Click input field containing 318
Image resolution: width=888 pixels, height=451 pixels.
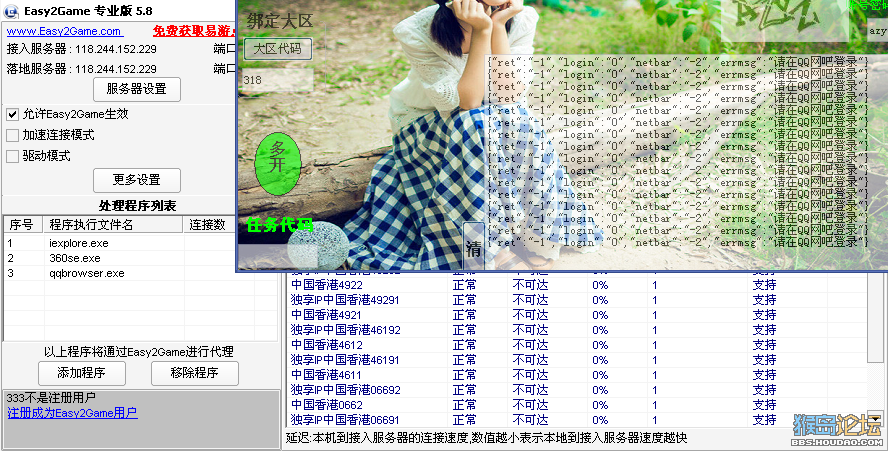click(x=278, y=80)
